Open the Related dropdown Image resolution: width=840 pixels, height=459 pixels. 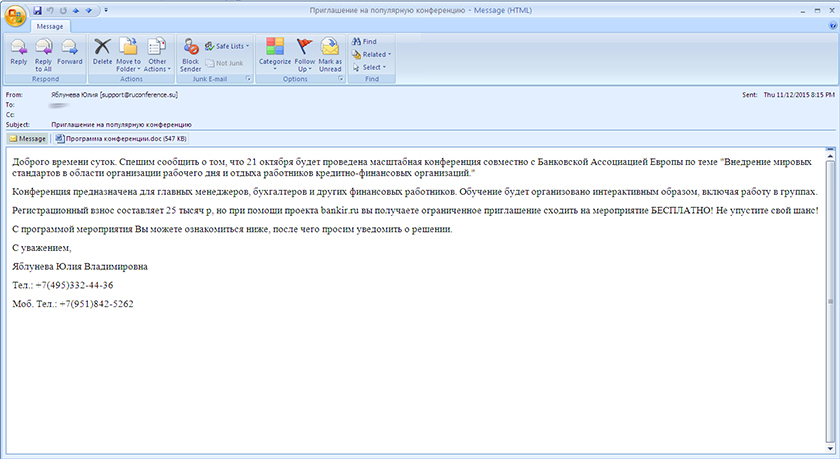371,54
